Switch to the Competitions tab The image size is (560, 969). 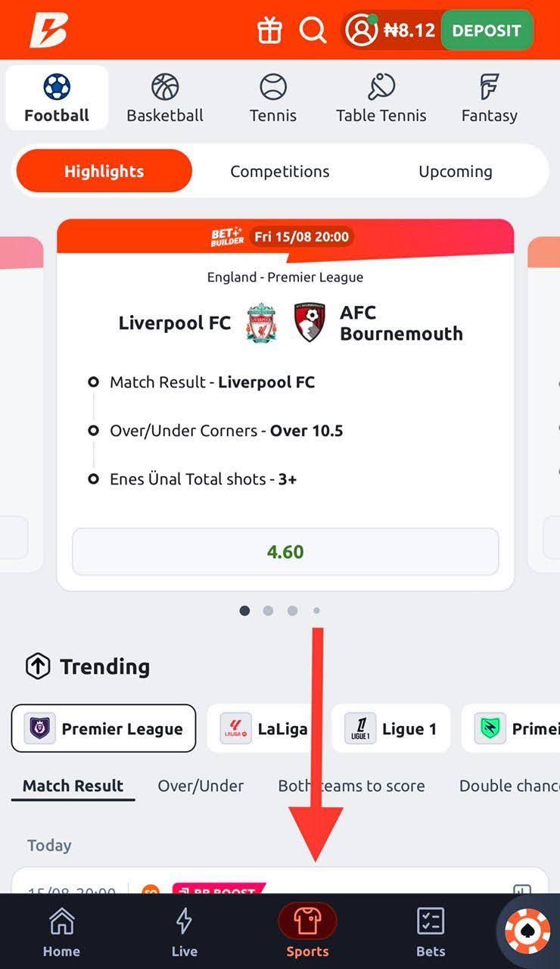point(280,171)
